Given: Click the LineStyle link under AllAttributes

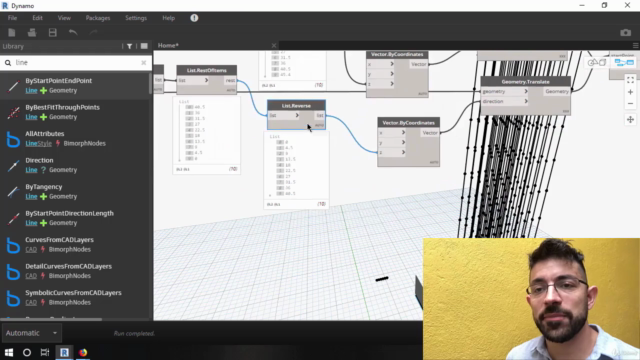Looking at the screenshot, I should [x=38, y=144].
